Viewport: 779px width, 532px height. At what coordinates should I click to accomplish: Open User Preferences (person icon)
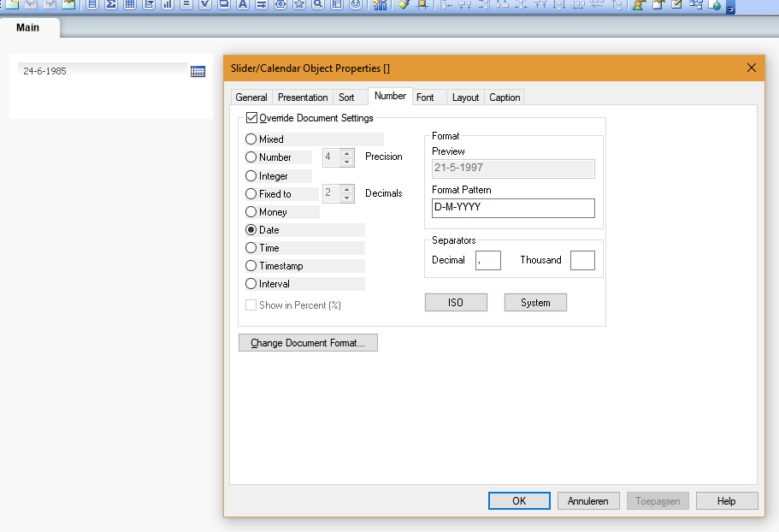click(x=639, y=4)
